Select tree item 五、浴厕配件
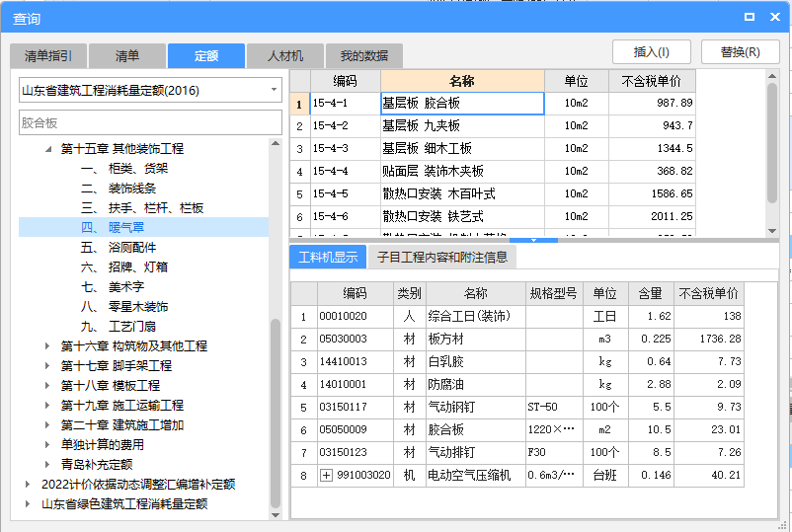Viewport: 792px width, 532px height. [119, 248]
